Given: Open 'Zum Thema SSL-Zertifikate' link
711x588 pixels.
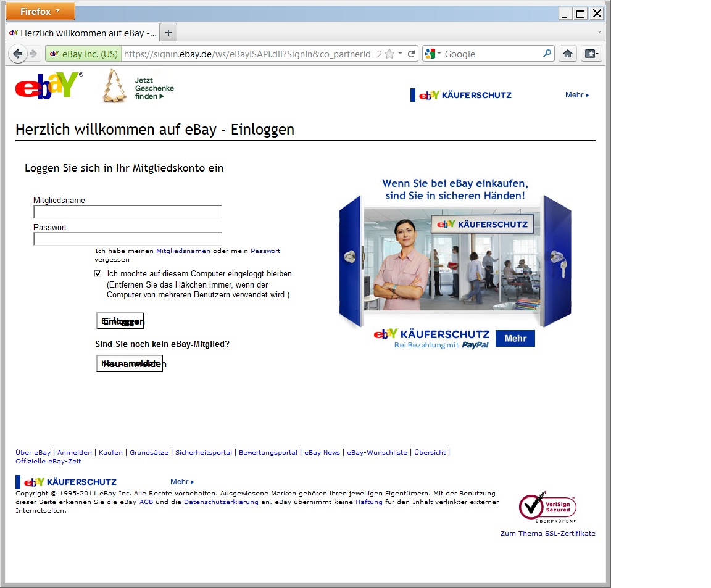Looking at the screenshot, I should 548,533.
